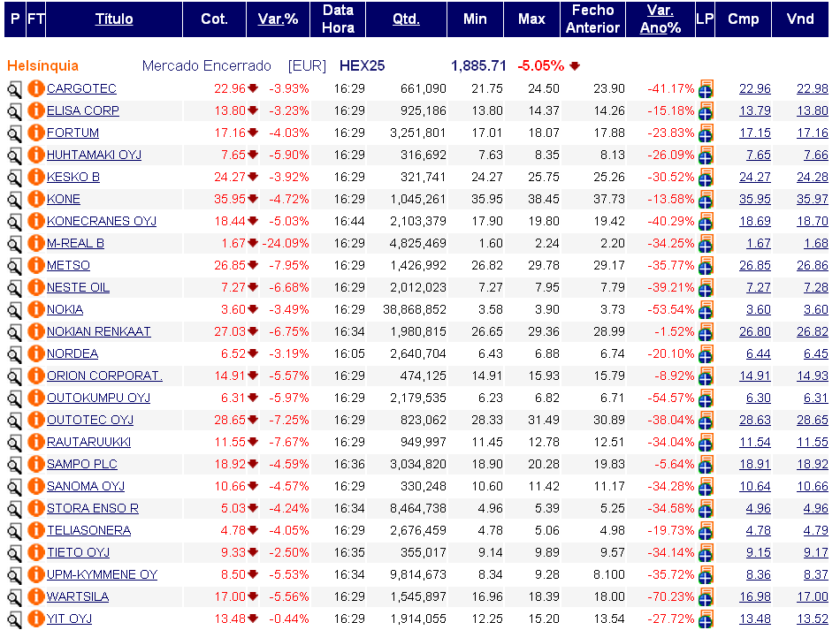The image size is (840, 630).
Task: Click KONE buy price 35.95 in Cmp column
Action: click(755, 199)
